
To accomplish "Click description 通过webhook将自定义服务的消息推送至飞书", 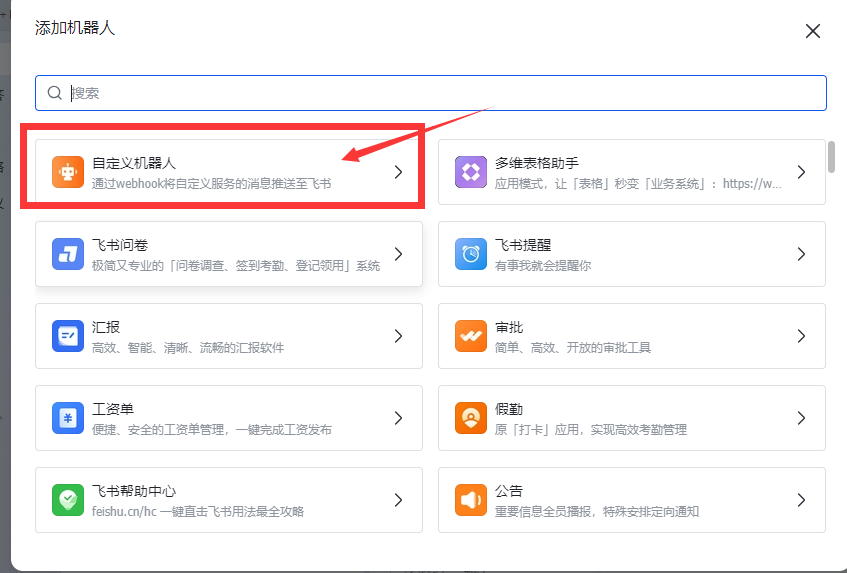I will (x=211, y=184).
